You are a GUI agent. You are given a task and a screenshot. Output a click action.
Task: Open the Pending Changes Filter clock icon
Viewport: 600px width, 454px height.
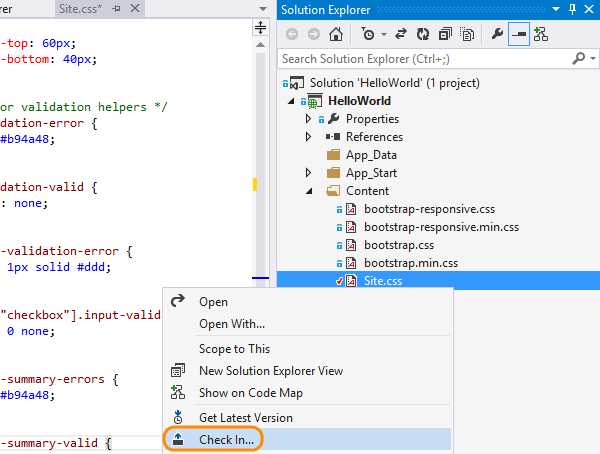pyautogui.click(x=368, y=34)
